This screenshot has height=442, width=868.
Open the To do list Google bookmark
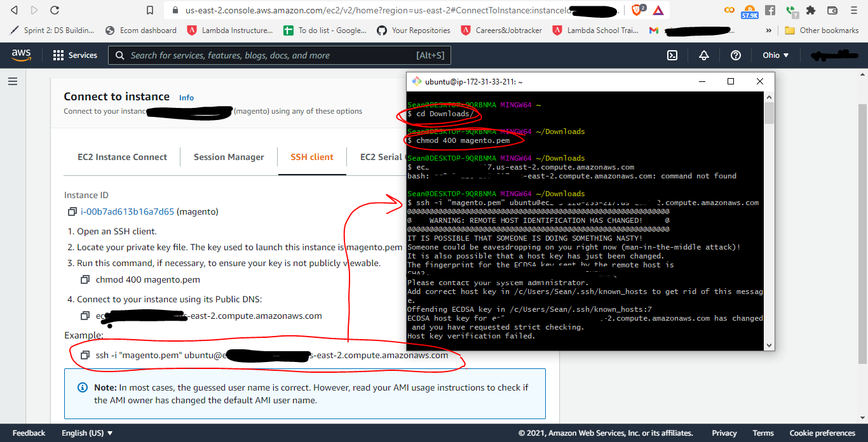pyautogui.click(x=325, y=30)
